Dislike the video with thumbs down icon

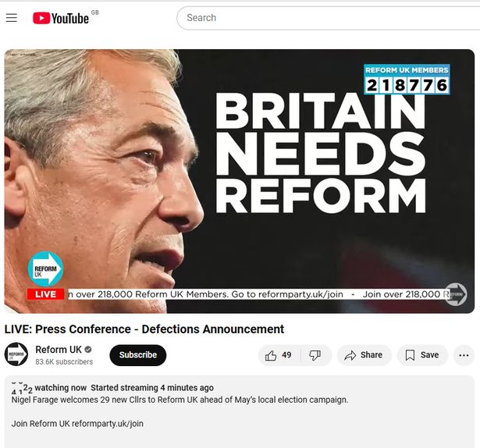[315, 355]
